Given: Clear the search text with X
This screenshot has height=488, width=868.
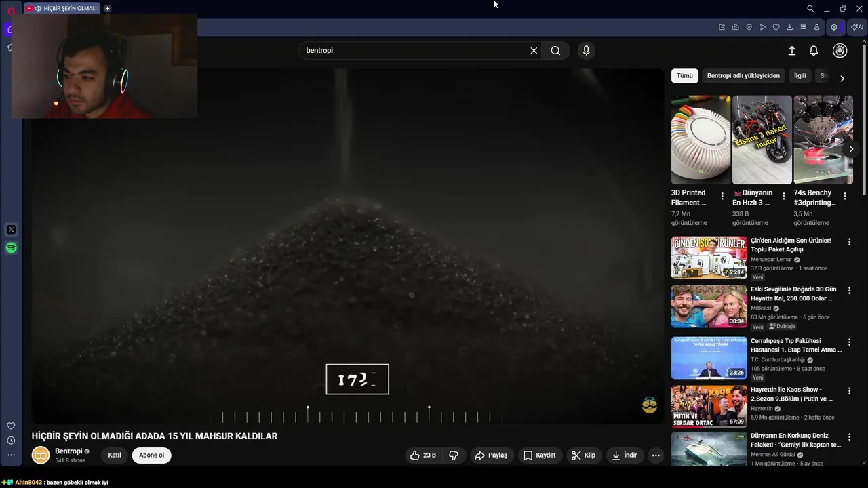Looking at the screenshot, I should click(x=534, y=50).
